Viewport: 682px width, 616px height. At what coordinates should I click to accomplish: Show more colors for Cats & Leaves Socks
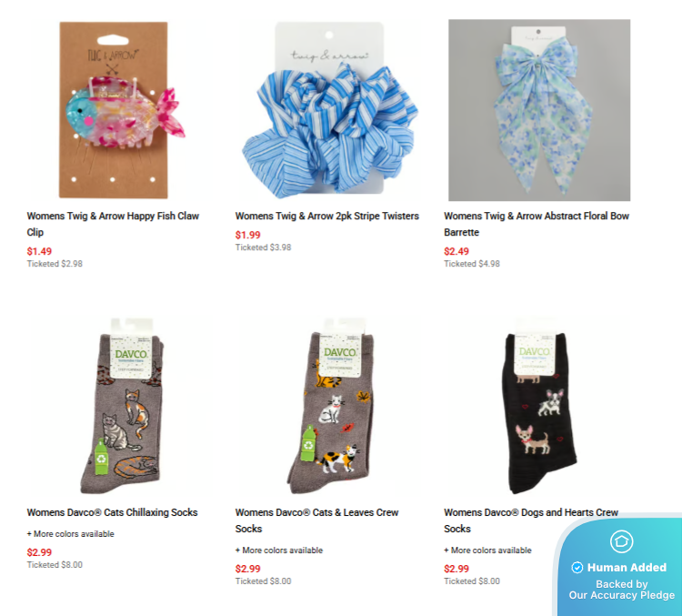point(279,550)
